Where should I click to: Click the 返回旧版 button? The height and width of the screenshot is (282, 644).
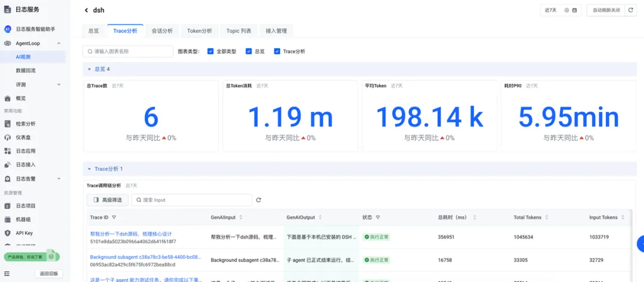[49, 274]
